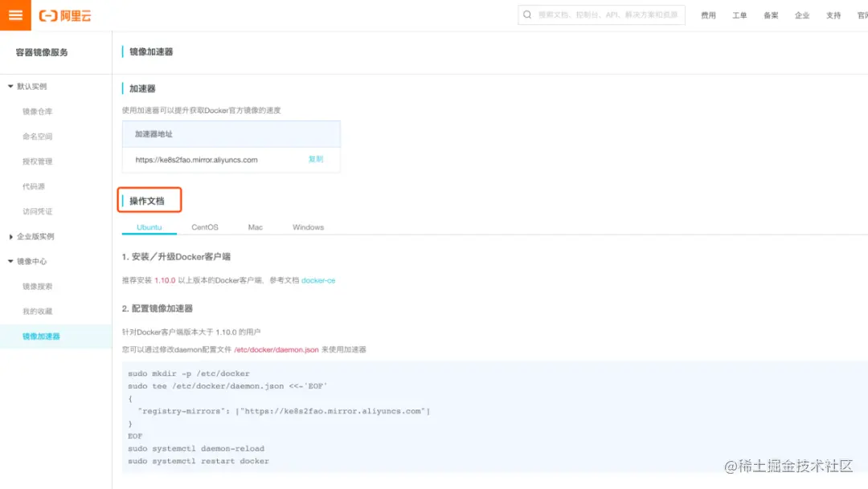Click the 容器镜像服务 sidebar title

[42, 52]
